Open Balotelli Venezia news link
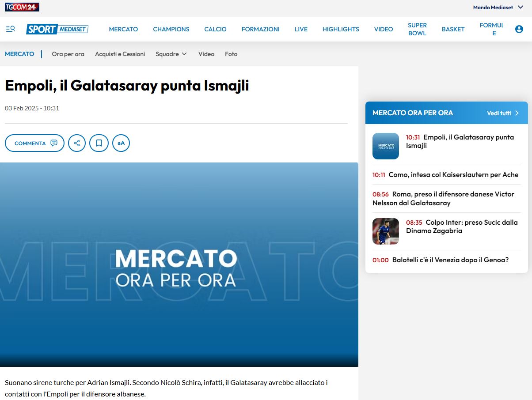The image size is (532, 400). (x=450, y=260)
